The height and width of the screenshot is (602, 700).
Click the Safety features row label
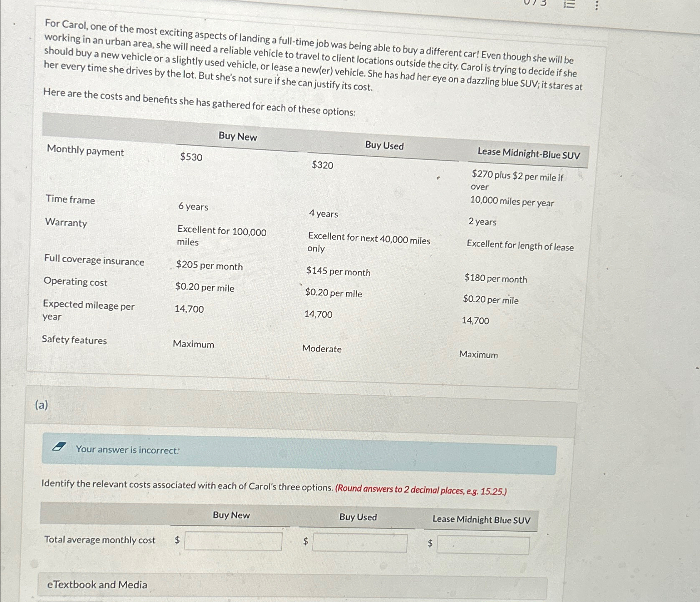74,340
